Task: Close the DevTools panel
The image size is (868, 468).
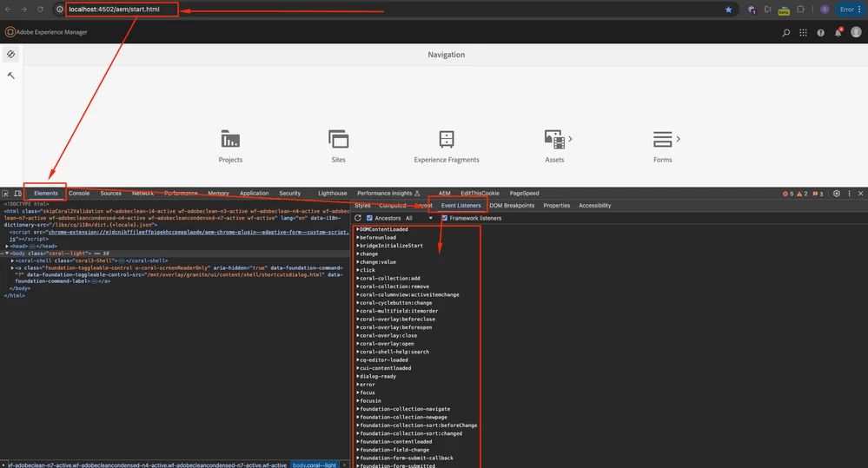Action: 860,194
